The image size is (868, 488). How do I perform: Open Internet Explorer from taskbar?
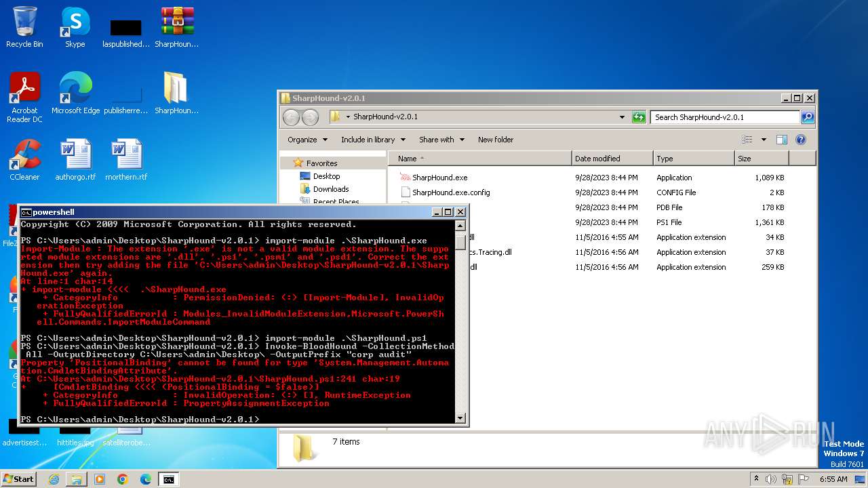coord(54,479)
